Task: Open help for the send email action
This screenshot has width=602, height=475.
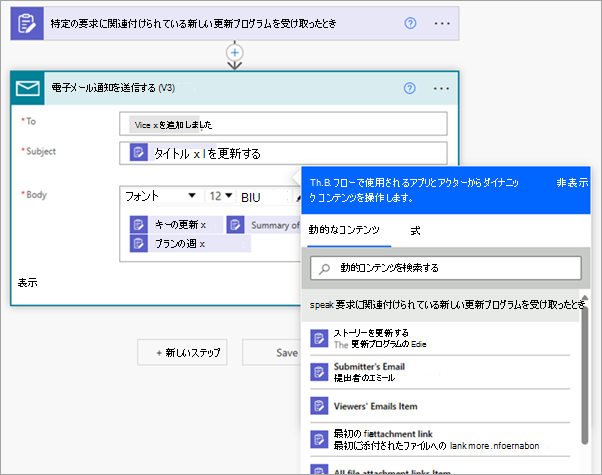Action: (410, 88)
